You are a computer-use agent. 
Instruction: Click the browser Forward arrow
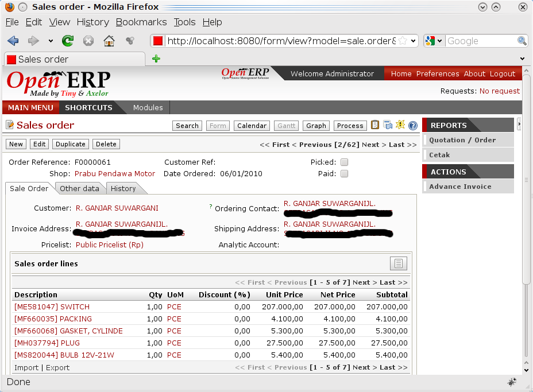[33, 41]
